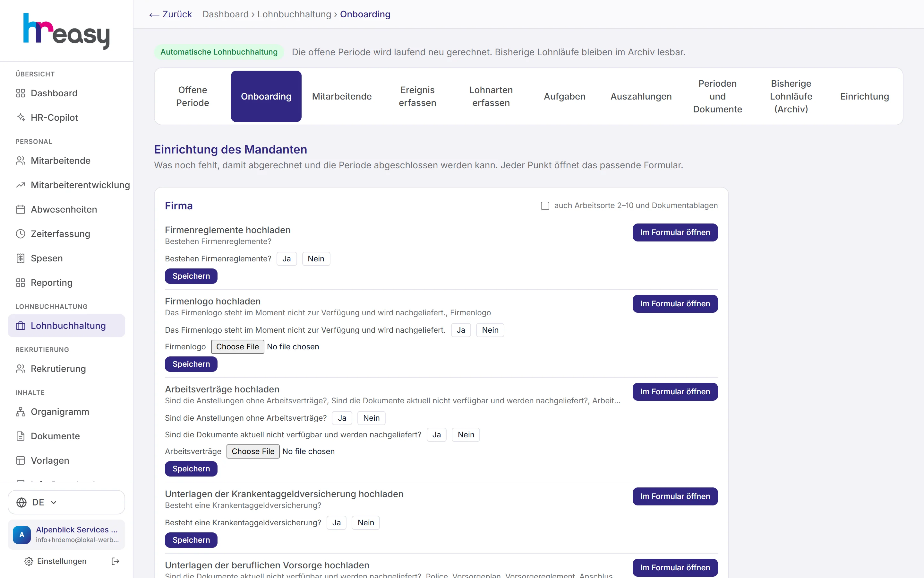Image resolution: width=924 pixels, height=578 pixels.
Task: Open the Auszahlungen tab
Action: tap(641, 96)
